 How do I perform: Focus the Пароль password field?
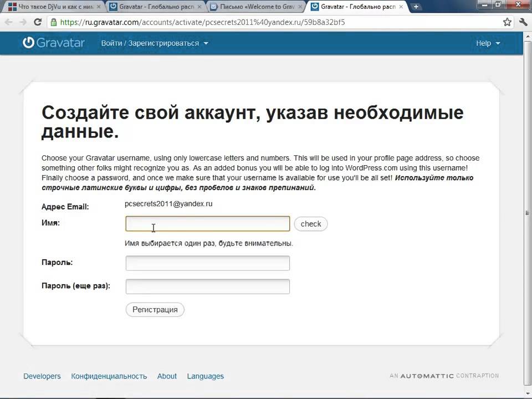(x=208, y=263)
